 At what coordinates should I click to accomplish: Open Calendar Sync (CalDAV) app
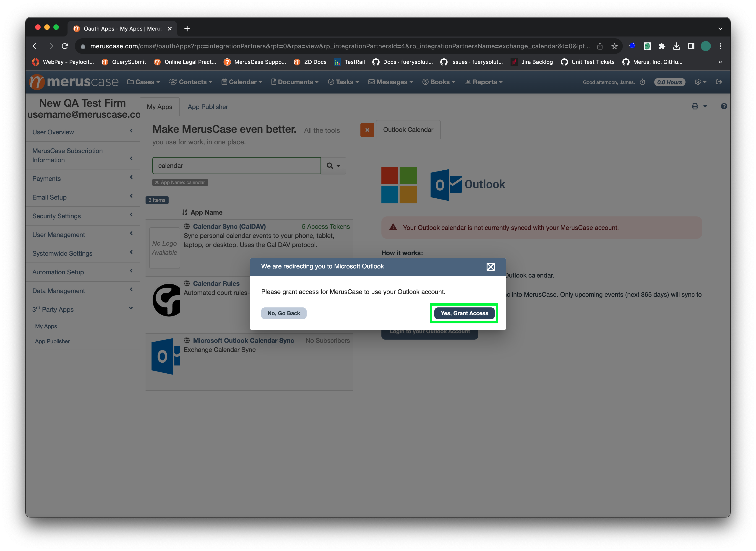229,226
